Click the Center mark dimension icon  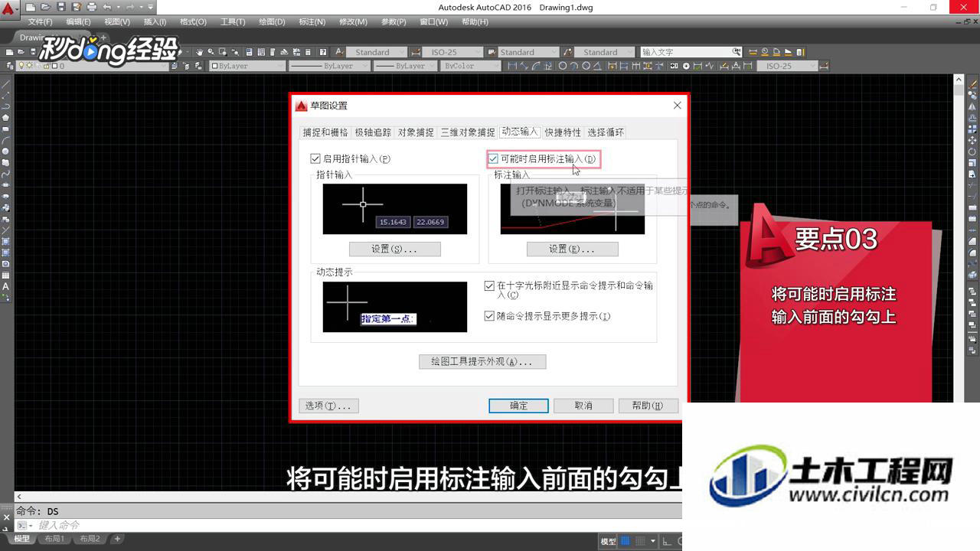(686, 66)
